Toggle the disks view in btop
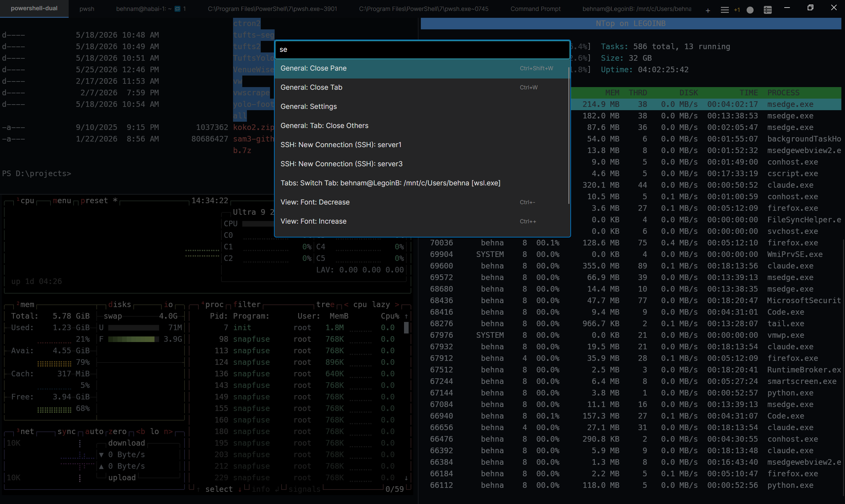Screen dimensions: 845x504 (119, 305)
